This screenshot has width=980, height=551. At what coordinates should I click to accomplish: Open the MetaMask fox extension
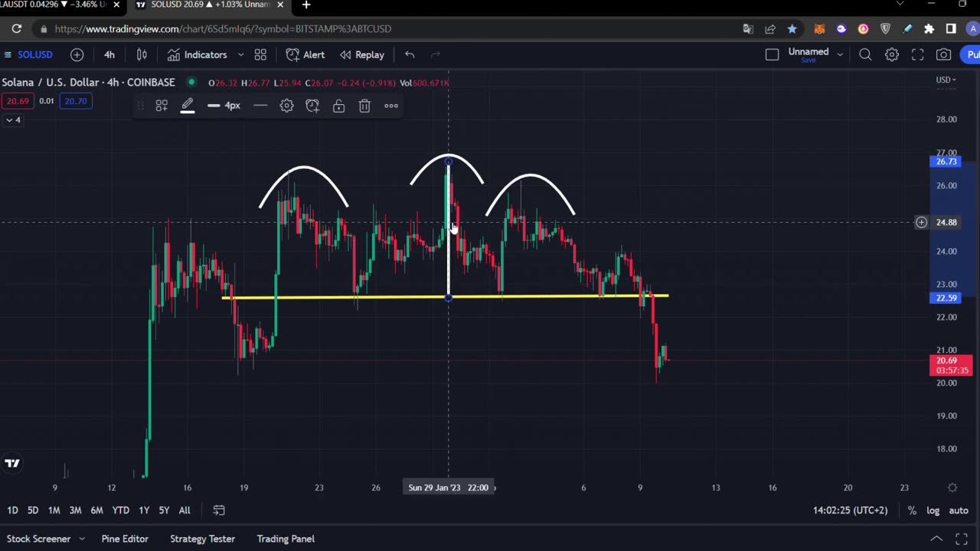(819, 28)
